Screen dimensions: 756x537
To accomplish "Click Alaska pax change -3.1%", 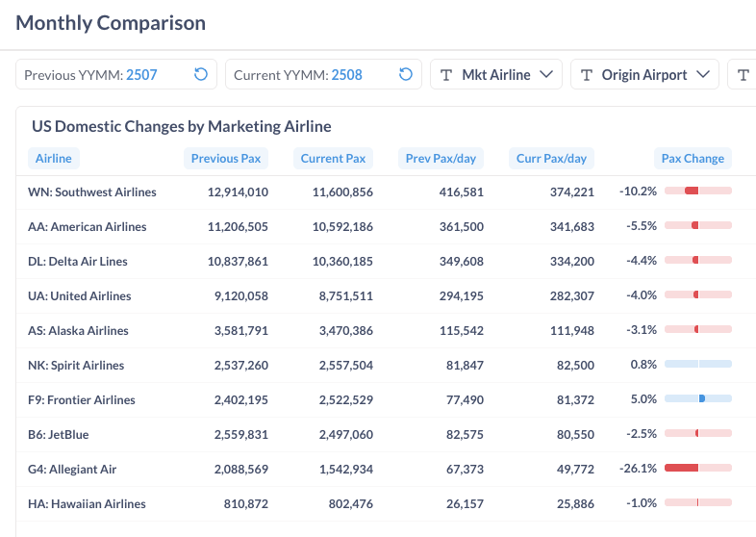I will [x=642, y=330].
